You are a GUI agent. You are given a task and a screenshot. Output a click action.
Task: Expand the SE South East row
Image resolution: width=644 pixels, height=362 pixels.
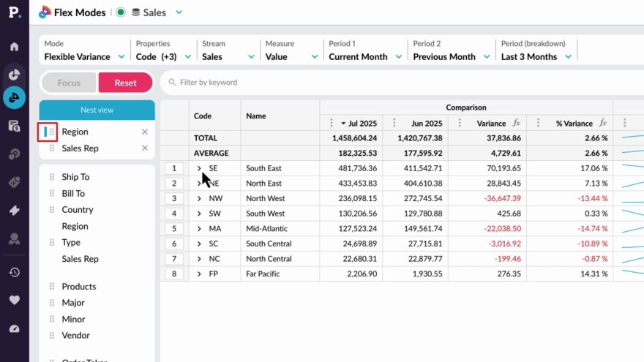(x=199, y=168)
